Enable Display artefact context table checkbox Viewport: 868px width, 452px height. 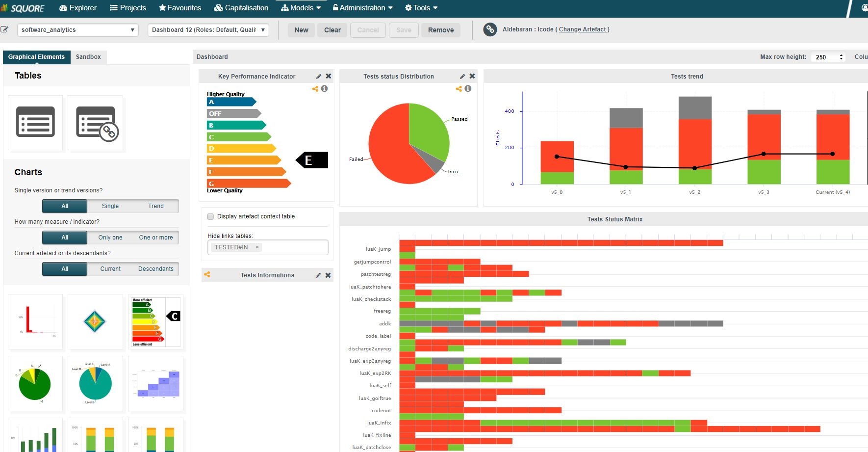click(x=211, y=216)
